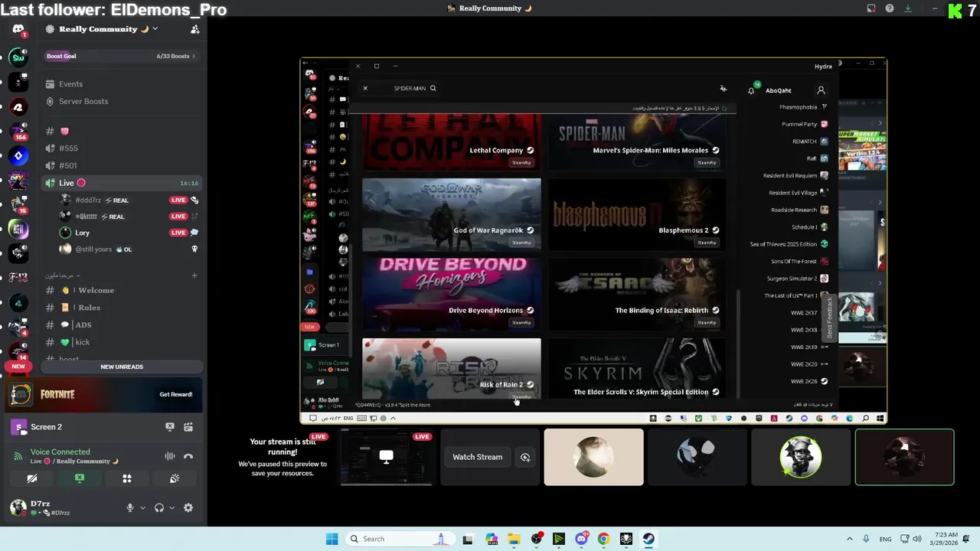Open Discord direct messages home icon
Screen dimensions: 980x551
pos(18,30)
